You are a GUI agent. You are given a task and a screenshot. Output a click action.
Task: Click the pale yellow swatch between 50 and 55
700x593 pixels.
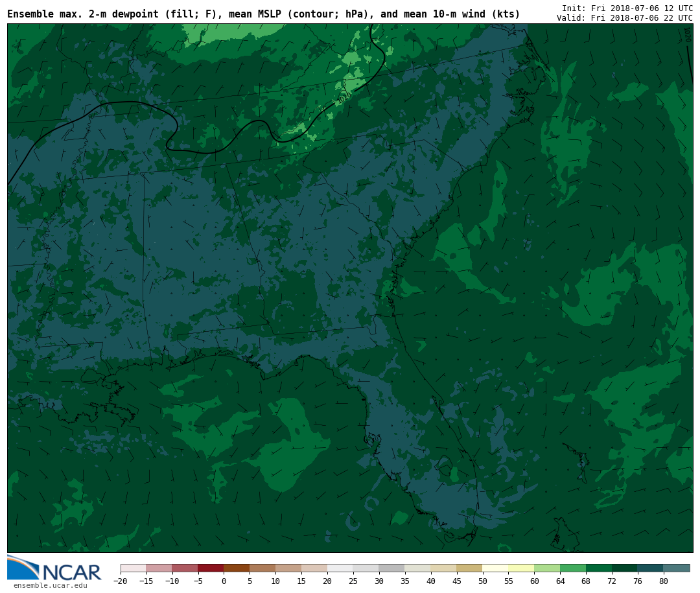coord(496,568)
